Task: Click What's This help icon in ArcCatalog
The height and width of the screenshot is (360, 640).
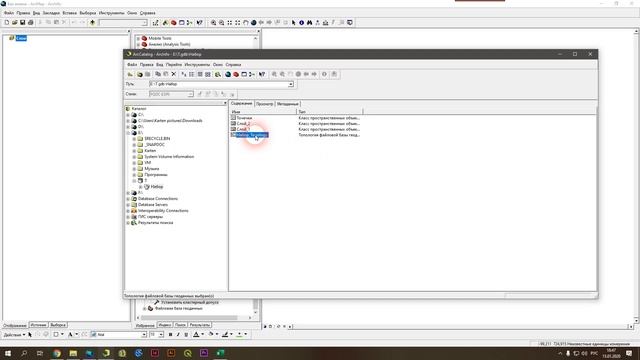Action: tap(262, 74)
